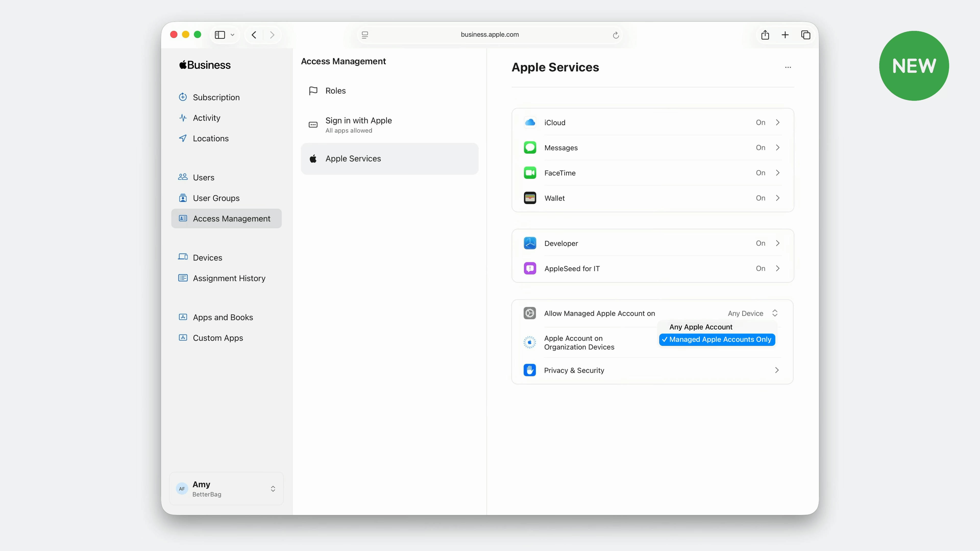Open Custom Apps in the sidebar
The height and width of the screenshot is (551, 980).
click(x=226, y=338)
